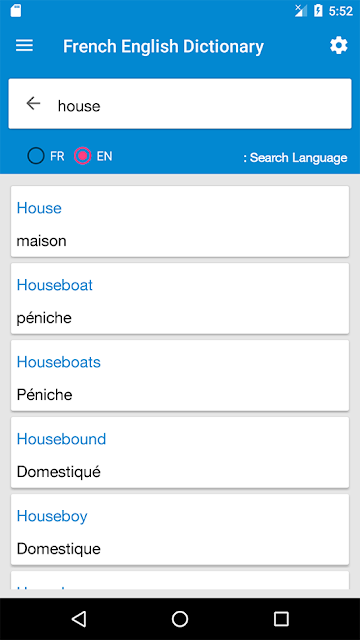Select the FR search language radio
Viewport: 360px width, 640px height.
pyautogui.click(x=36, y=156)
